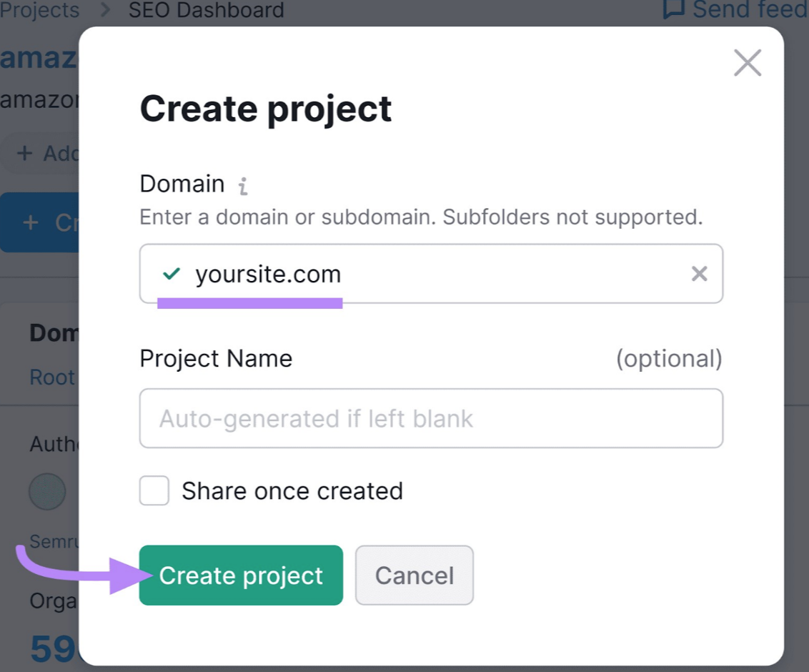The height and width of the screenshot is (672, 809).
Task: Click the Create project button
Action: (x=241, y=575)
